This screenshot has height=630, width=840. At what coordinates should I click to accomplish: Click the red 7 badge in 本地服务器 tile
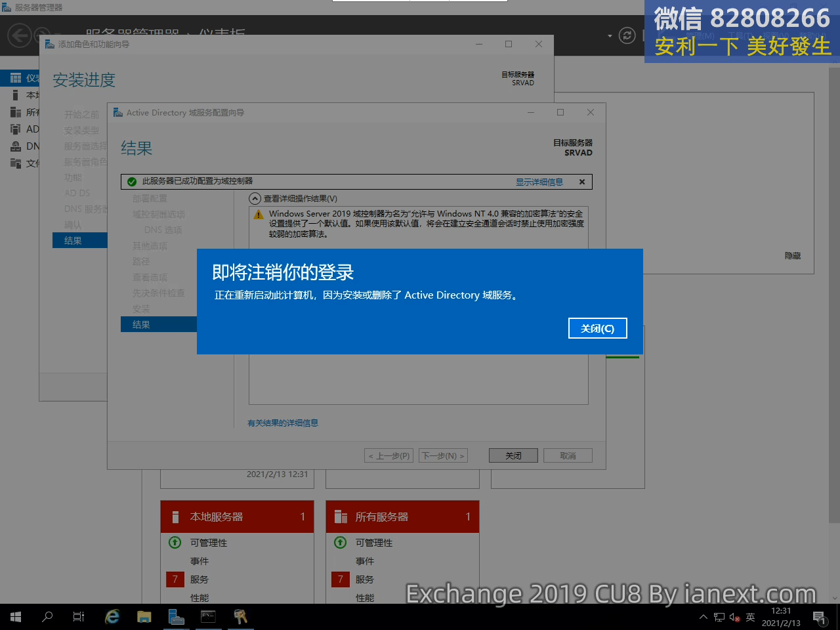[175, 579]
